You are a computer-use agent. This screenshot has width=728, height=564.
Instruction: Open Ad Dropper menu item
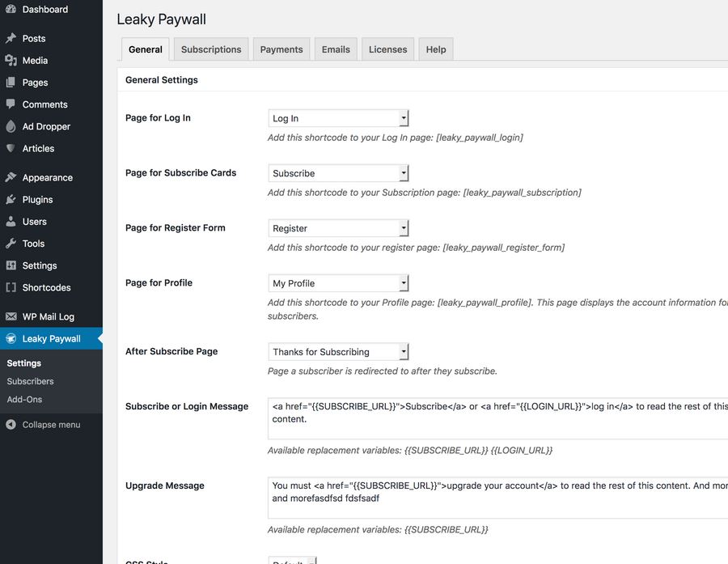pyautogui.click(x=51, y=126)
